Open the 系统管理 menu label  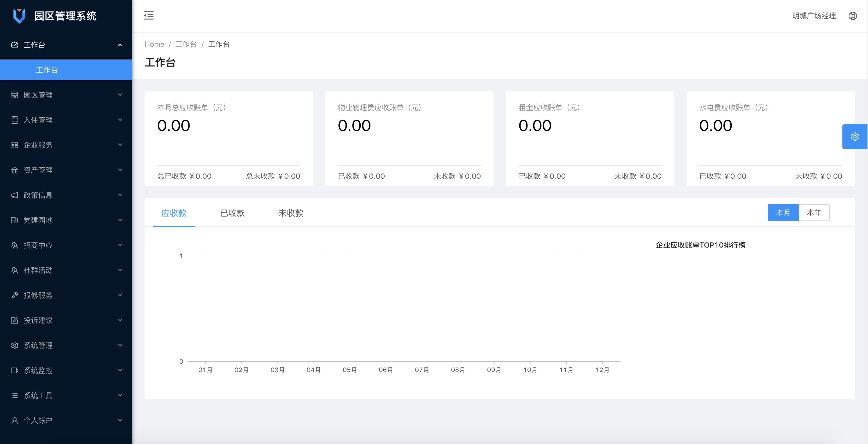point(38,345)
